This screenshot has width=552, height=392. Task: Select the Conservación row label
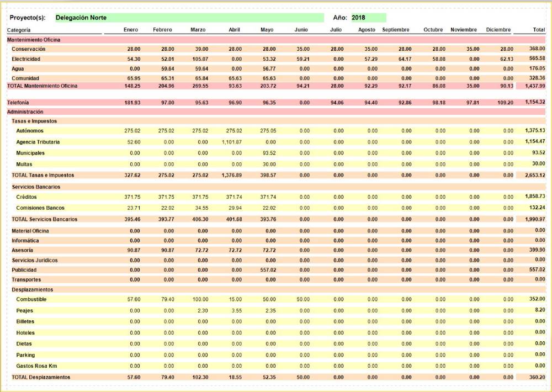[29, 49]
